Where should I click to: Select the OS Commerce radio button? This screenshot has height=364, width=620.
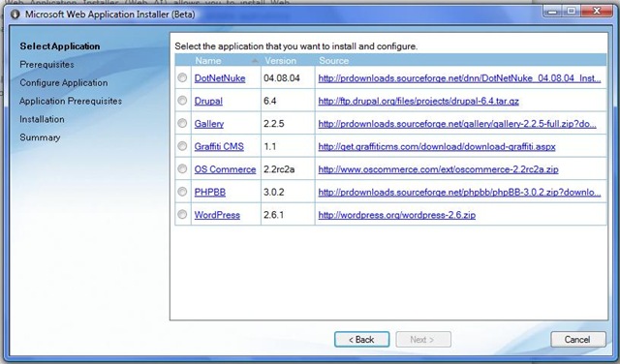pyautogui.click(x=182, y=168)
